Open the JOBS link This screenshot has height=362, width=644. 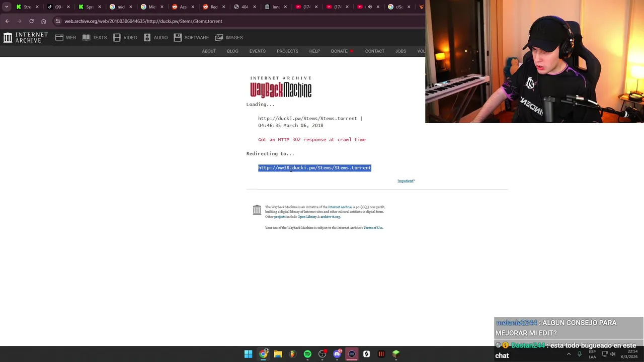[x=400, y=51]
